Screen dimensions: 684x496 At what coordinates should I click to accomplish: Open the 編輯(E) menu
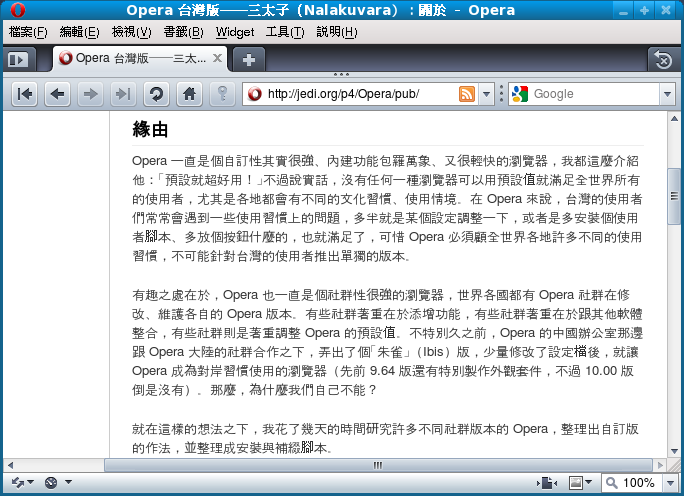[x=79, y=32]
